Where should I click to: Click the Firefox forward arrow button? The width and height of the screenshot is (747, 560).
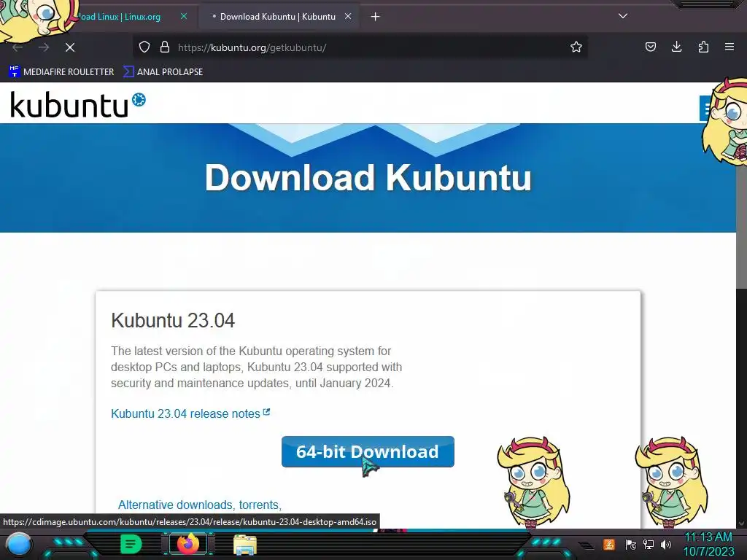point(44,47)
